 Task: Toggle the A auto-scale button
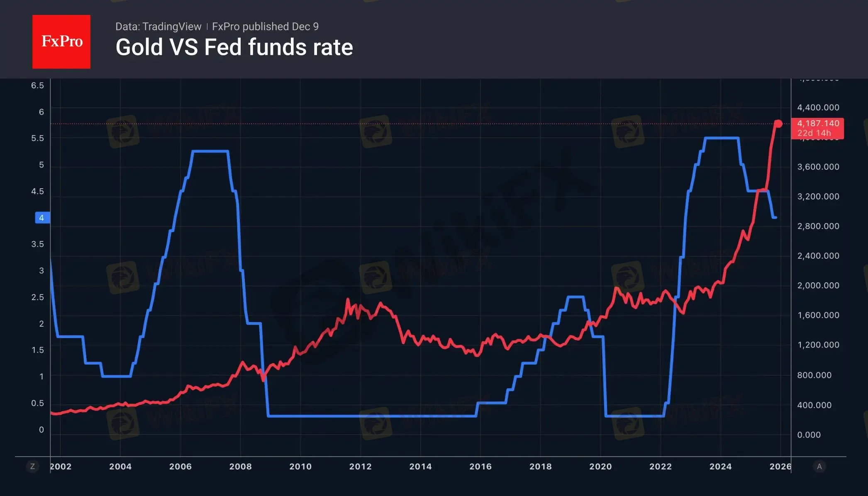(819, 467)
